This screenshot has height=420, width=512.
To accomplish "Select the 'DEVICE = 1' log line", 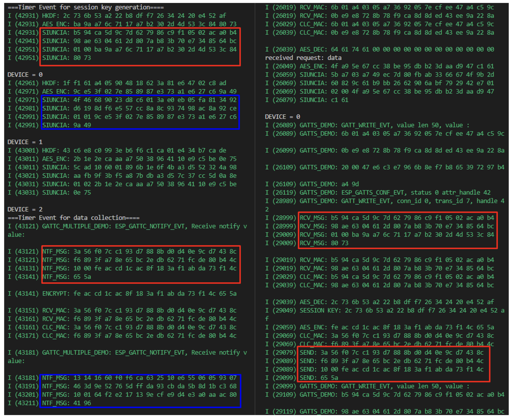I will (x=25, y=142).
